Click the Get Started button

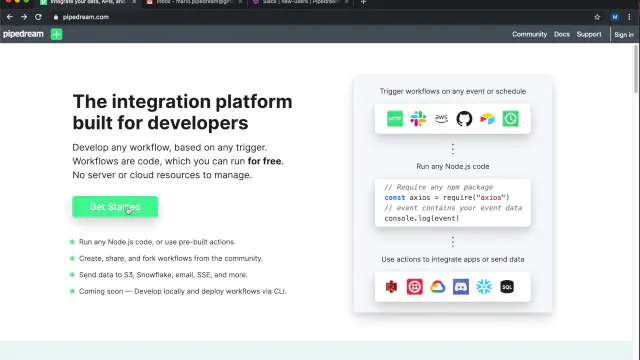(x=115, y=207)
